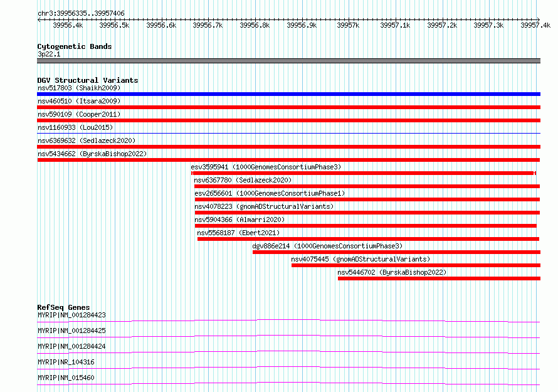
Task: Click the 3p22.1 band label
Action: pyautogui.click(x=49, y=54)
